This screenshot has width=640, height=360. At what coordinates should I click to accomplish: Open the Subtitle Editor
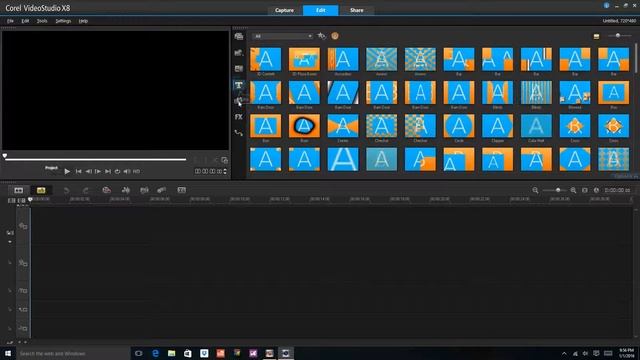coord(182,190)
